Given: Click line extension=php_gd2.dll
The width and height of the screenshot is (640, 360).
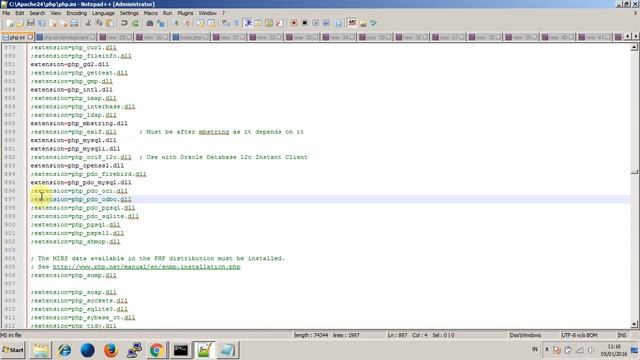Looking at the screenshot, I should [69, 64].
